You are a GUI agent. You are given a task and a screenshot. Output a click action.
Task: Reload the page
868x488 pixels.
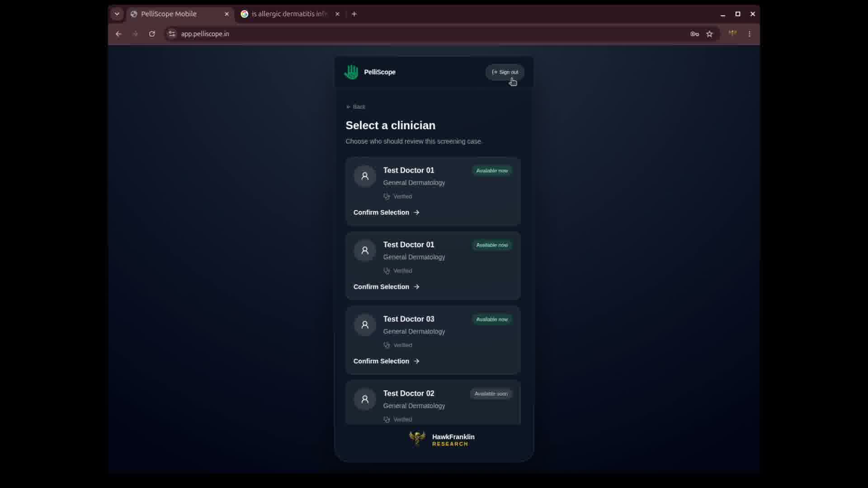[x=152, y=34]
